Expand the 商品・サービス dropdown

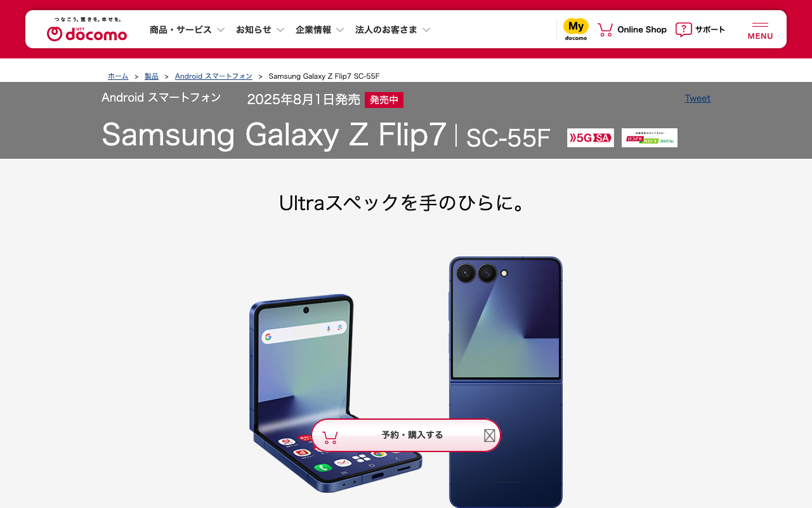pyautogui.click(x=187, y=29)
